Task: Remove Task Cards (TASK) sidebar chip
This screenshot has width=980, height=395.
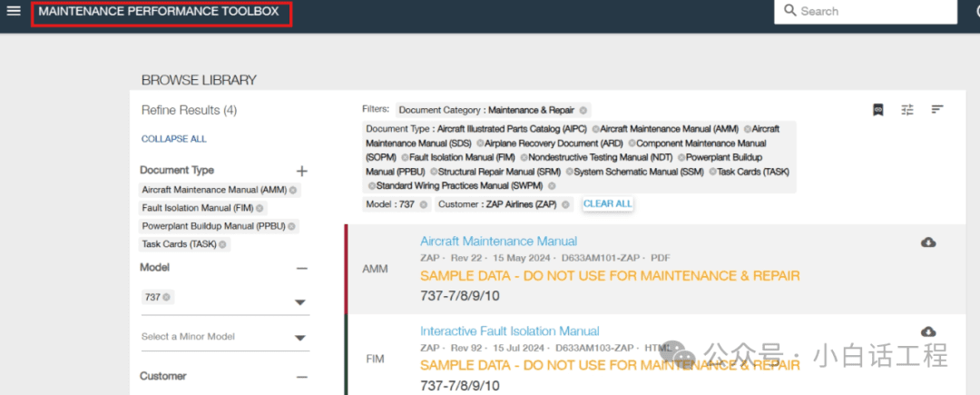Action: click(x=220, y=244)
